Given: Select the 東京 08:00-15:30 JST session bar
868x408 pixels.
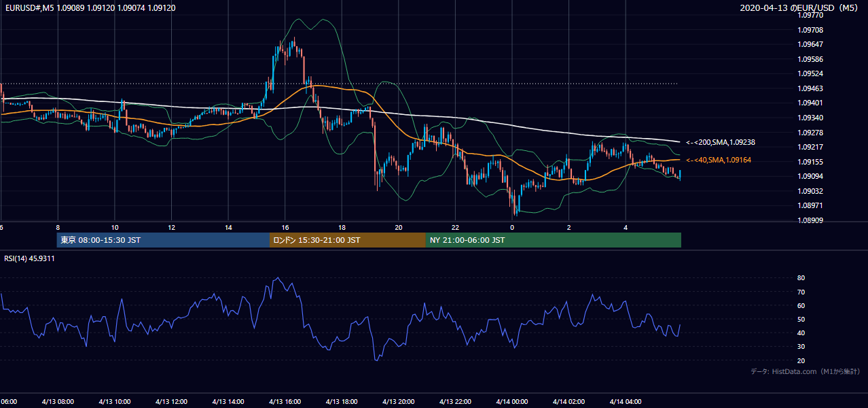Looking at the screenshot, I should coord(163,240).
